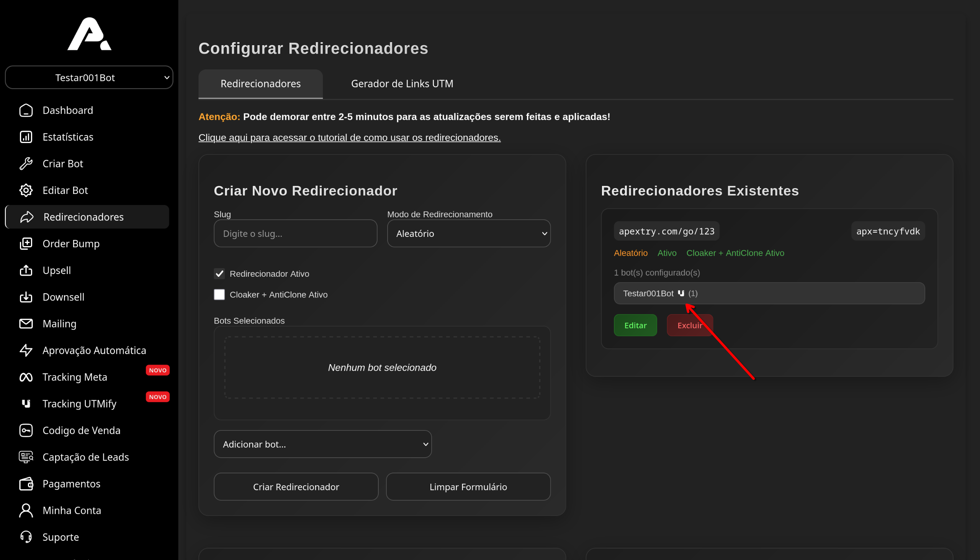This screenshot has width=980, height=560.
Task: Click the Limpar Formulário button
Action: tap(468, 487)
